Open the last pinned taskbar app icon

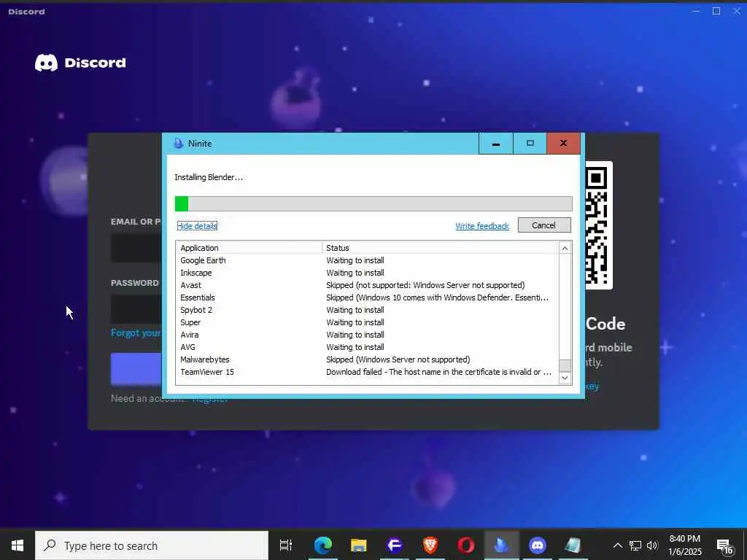click(x=573, y=545)
